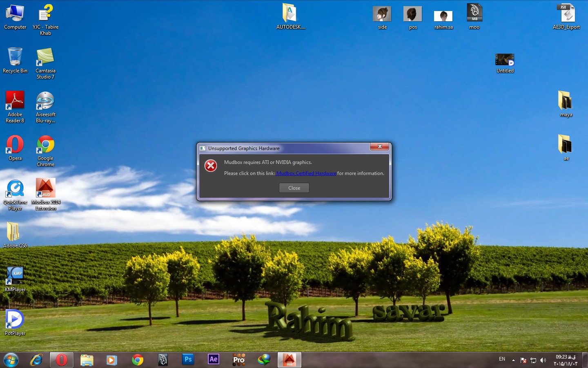The image size is (588, 368).
Task: Launch After Effects from the taskbar
Action: [214, 359]
